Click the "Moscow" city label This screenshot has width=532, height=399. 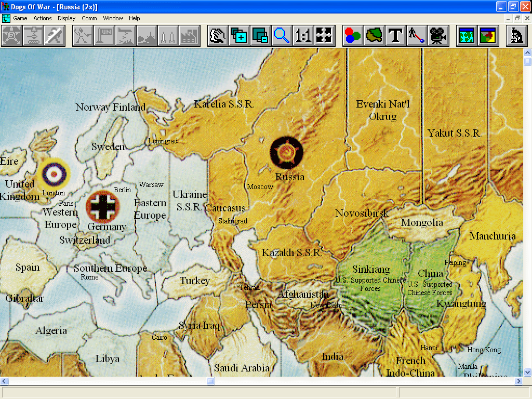(x=260, y=187)
